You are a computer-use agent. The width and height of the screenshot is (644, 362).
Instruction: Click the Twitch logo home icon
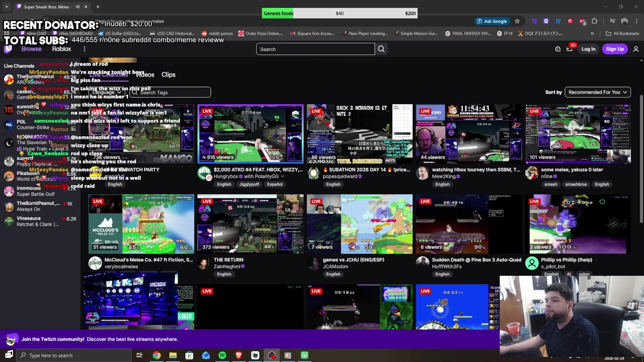click(x=8, y=49)
